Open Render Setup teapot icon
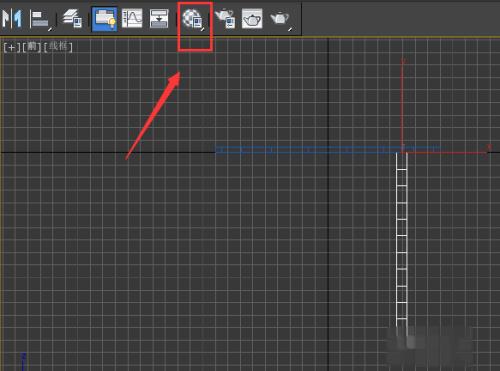Screen dimensions: 500x371 [x=225, y=18]
